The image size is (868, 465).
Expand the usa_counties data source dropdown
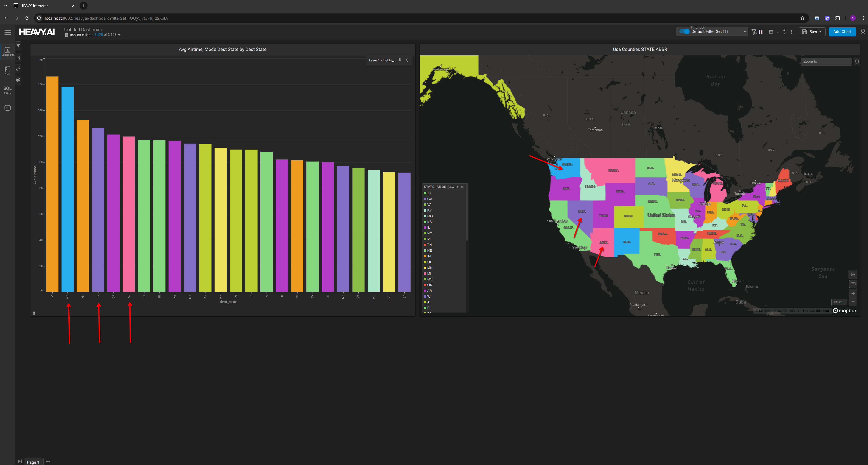(119, 35)
